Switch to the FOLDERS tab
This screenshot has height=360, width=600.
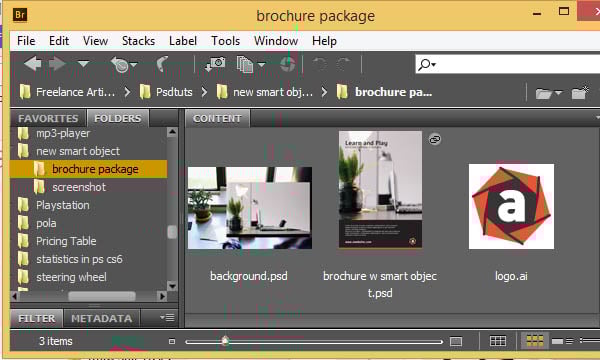[x=117, y=119]
